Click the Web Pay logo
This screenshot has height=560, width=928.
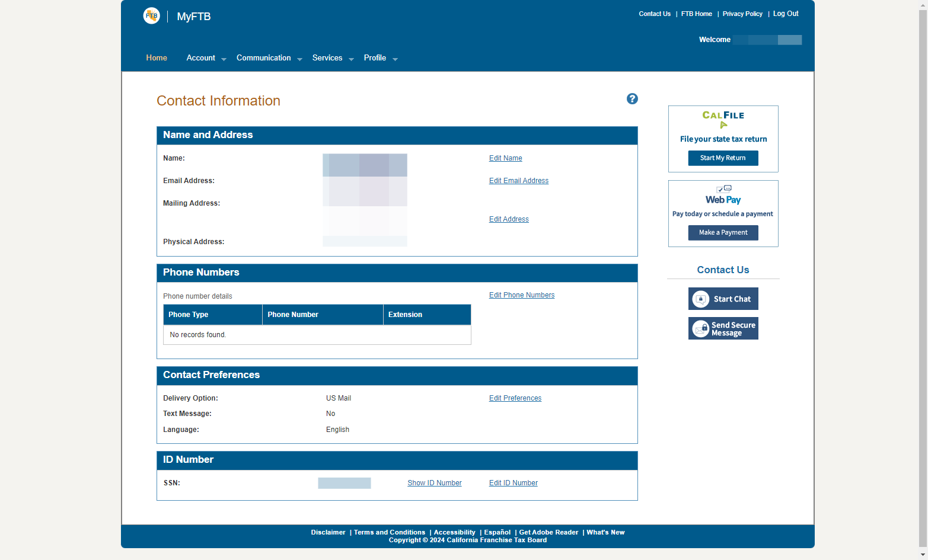(x=723, y=196)
